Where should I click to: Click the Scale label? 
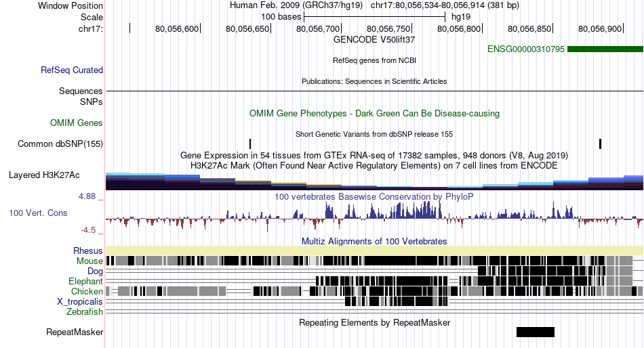(x=92, y=17)
